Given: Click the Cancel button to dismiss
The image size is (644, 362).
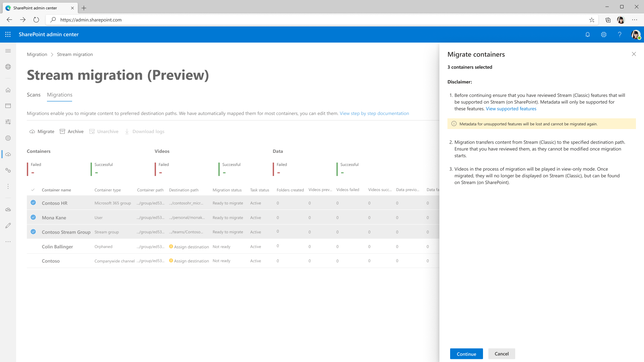Looking at the screenshot, I should click(501, 354).
